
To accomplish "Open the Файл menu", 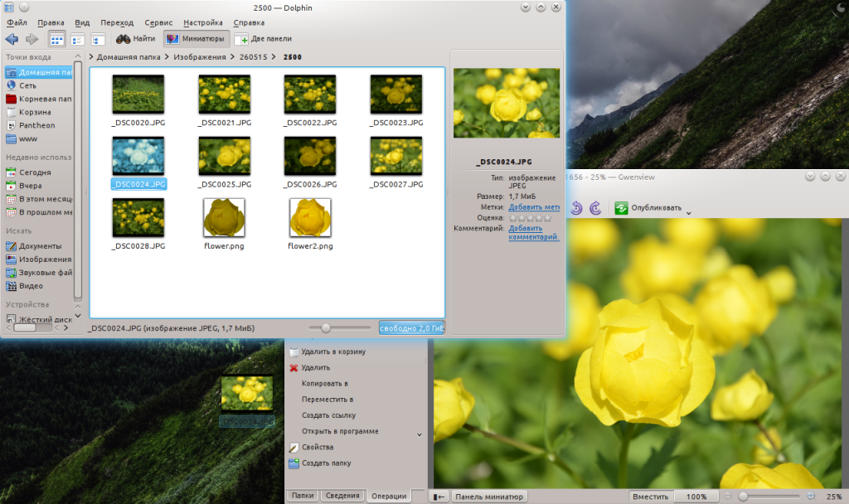I will click(17, 22).
